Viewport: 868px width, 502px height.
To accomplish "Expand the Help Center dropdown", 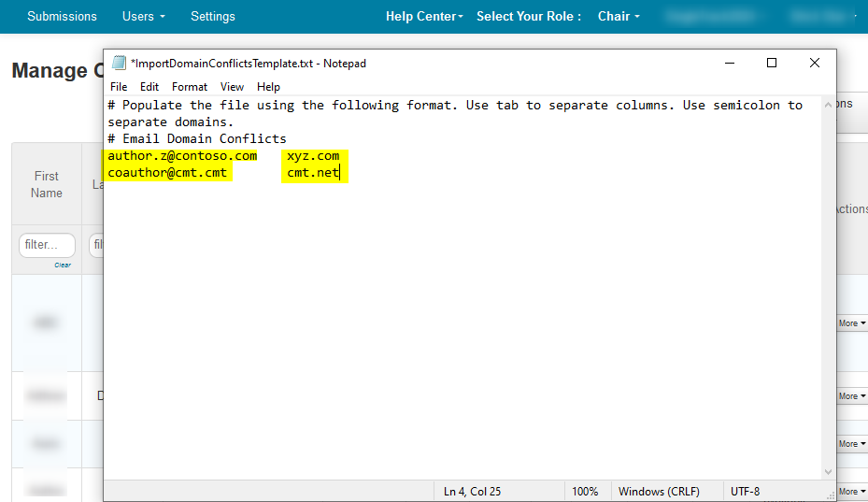I will click(424, 16).
